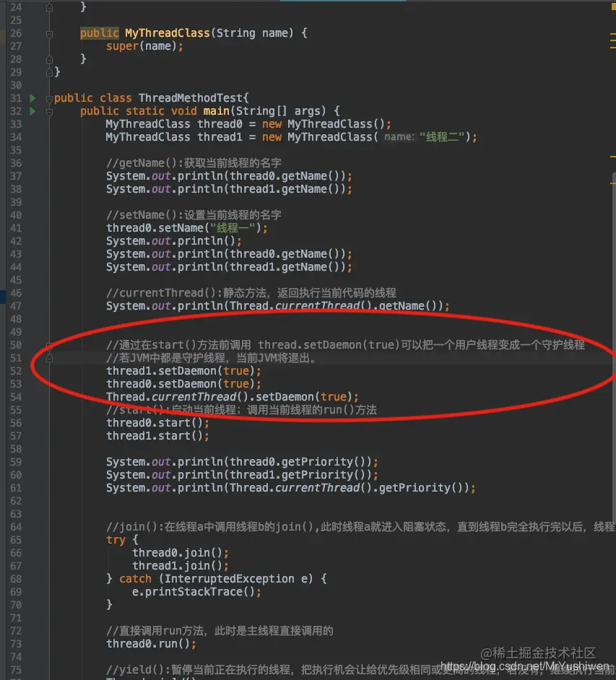This screenshot has height=680, width=616.
Task: Click the ThreadMethodTest class name
Action: pyautogui.click(x=191, y=98)
